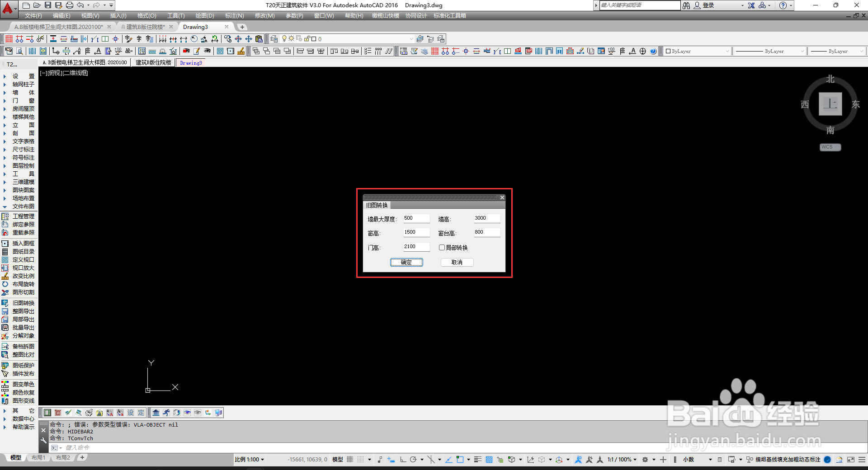
Task: Switch to the 布局1 layout tab
Action: pyautogui.click(x=38, y=458)
